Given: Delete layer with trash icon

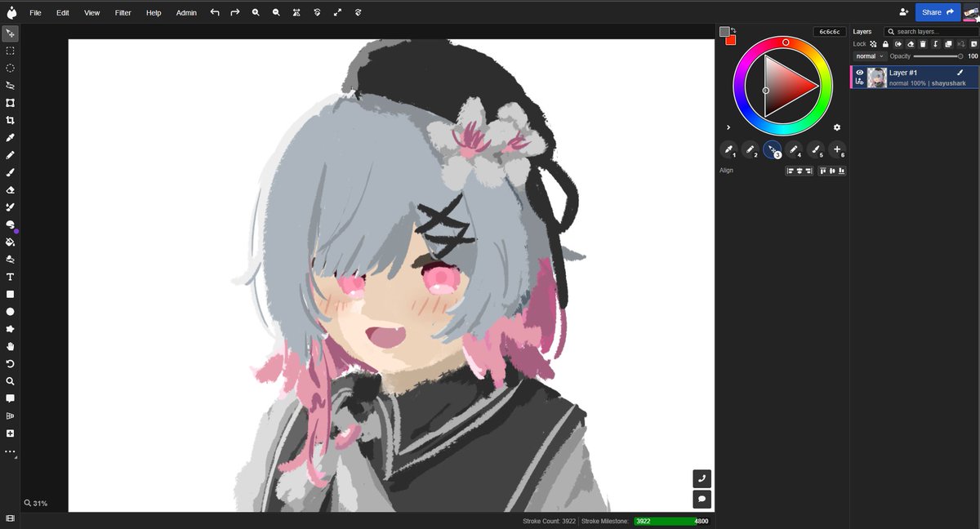Looking at the screenshot, I should coord(923,44).
